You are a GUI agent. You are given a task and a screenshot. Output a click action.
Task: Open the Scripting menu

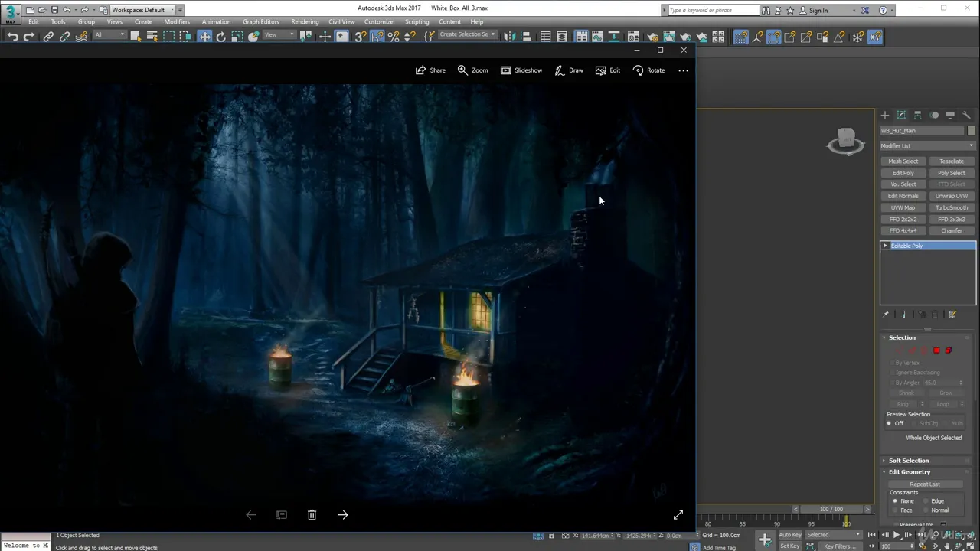point(416,21)
